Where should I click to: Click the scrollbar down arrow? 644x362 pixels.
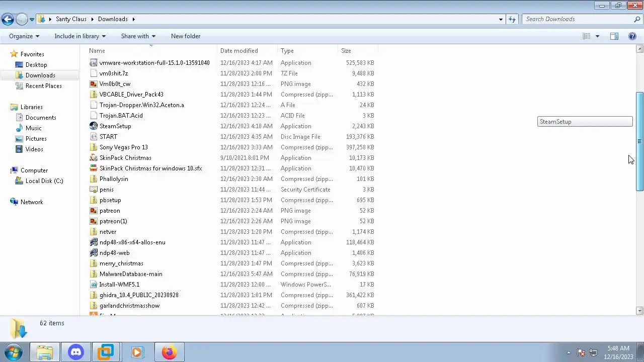click(x=640, y=311)
